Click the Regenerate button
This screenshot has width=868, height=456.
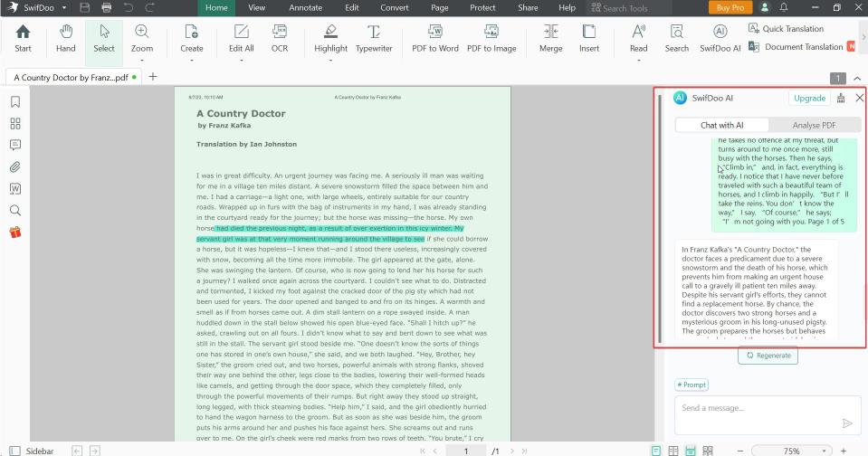pyautogui.click(x=768, y=356)
